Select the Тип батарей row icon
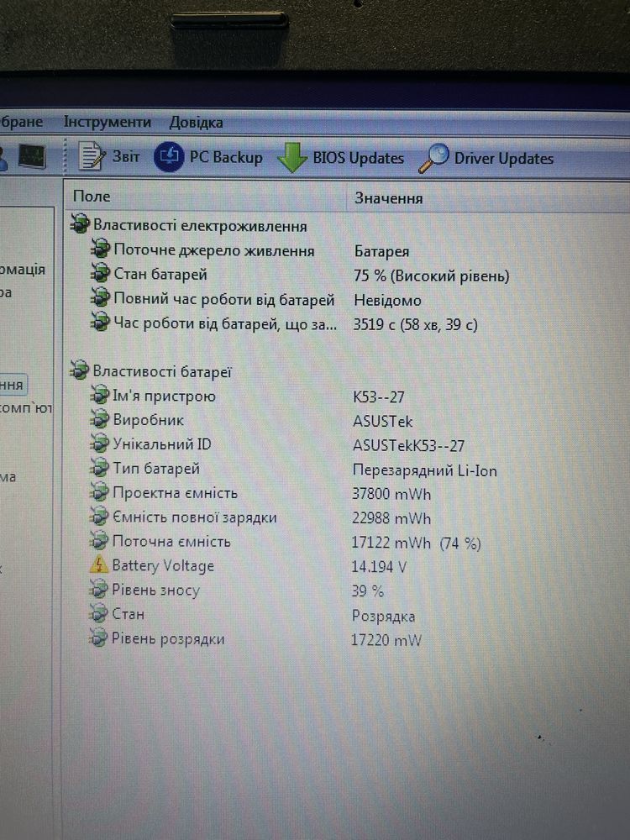630x840 pixels. (99, 467)
